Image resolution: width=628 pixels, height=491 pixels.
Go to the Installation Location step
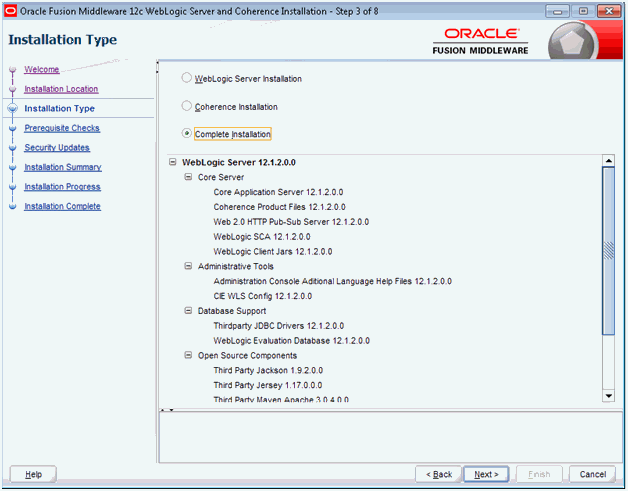(61, 89)
